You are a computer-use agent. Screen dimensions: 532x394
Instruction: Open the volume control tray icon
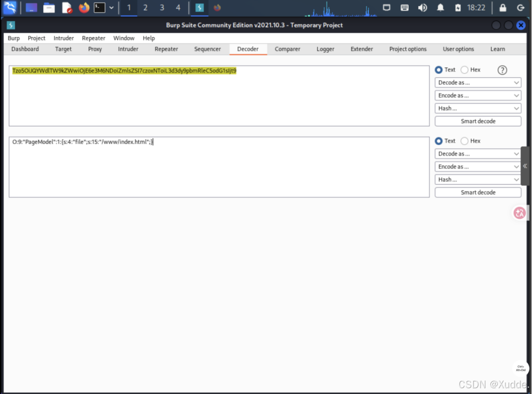(423, 8)
